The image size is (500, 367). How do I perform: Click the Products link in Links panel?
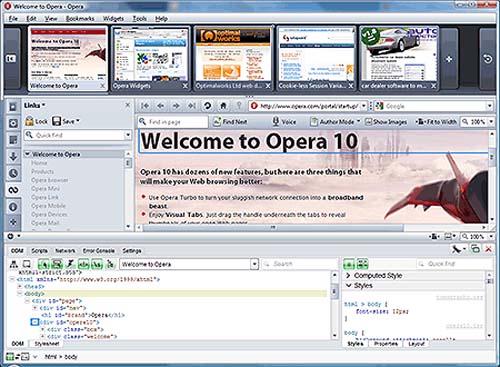click(43, 171)
